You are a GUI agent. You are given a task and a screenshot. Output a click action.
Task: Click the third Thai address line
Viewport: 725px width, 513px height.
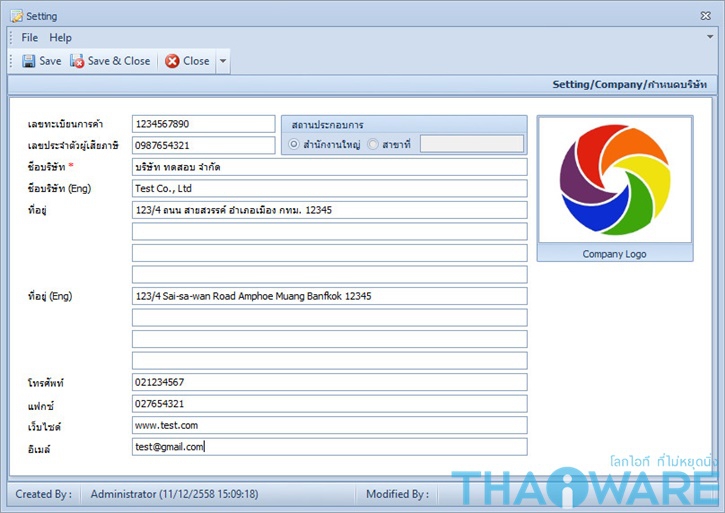click(330, 253)
